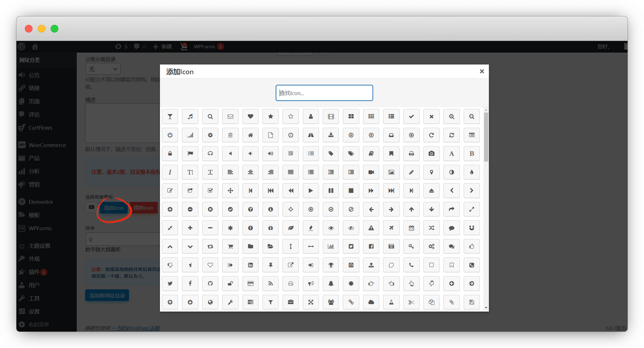Choose the calendar icon
The image size is (644, 348).
click(x=411, y=228)
